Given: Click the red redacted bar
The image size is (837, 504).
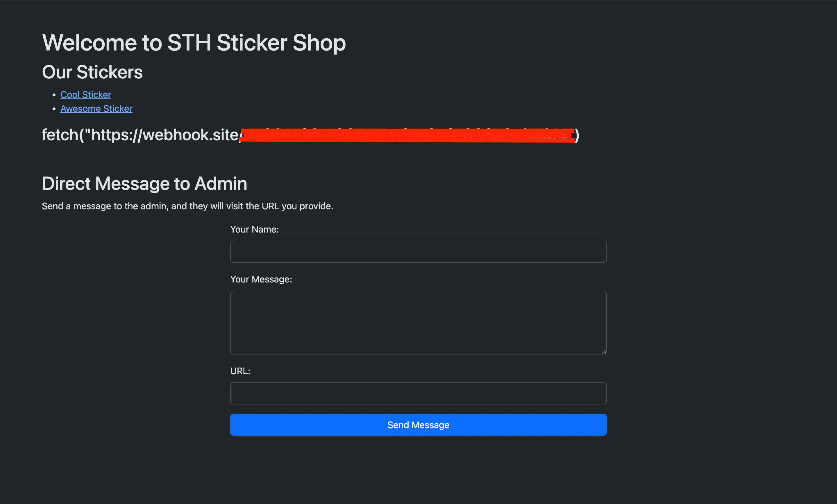Looking at the screenshot, I should [408, 135].
